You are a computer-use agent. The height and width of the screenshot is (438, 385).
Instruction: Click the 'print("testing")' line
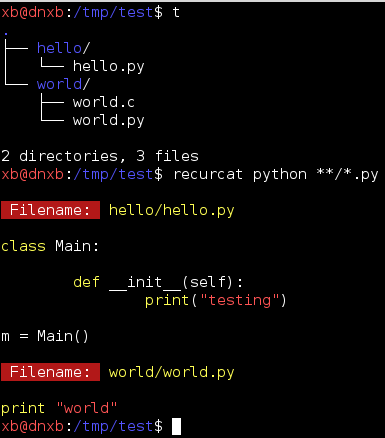(216, 300)
